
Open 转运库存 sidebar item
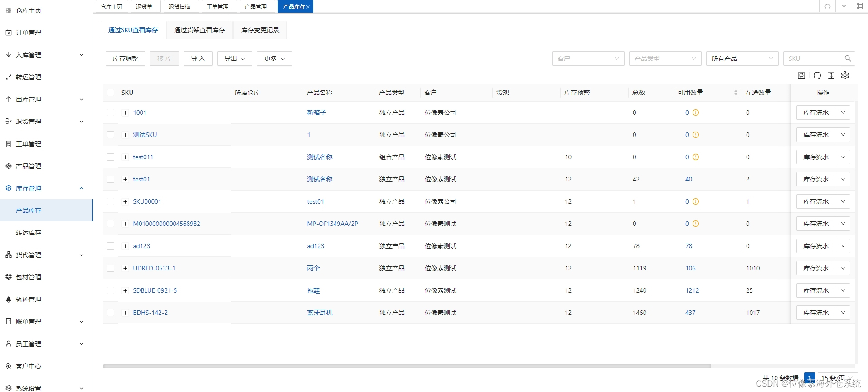coord(46,233)
